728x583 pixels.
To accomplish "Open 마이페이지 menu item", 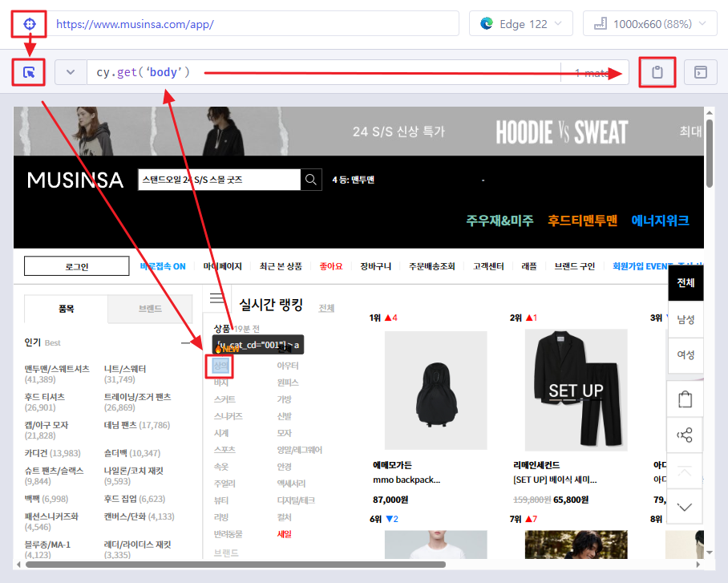I will pos(222,266).
